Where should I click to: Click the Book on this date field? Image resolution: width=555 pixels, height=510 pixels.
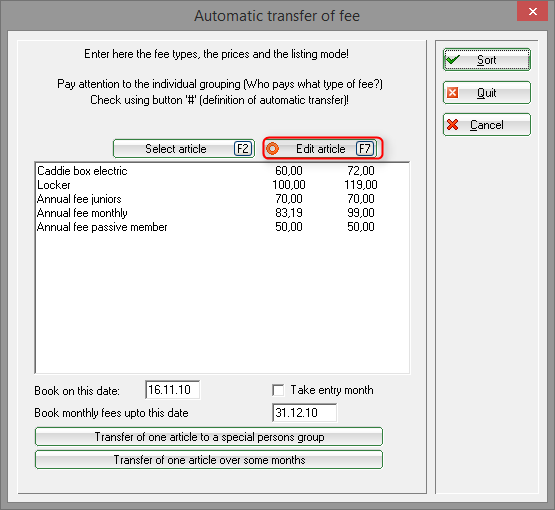click(x=172, y=390)
